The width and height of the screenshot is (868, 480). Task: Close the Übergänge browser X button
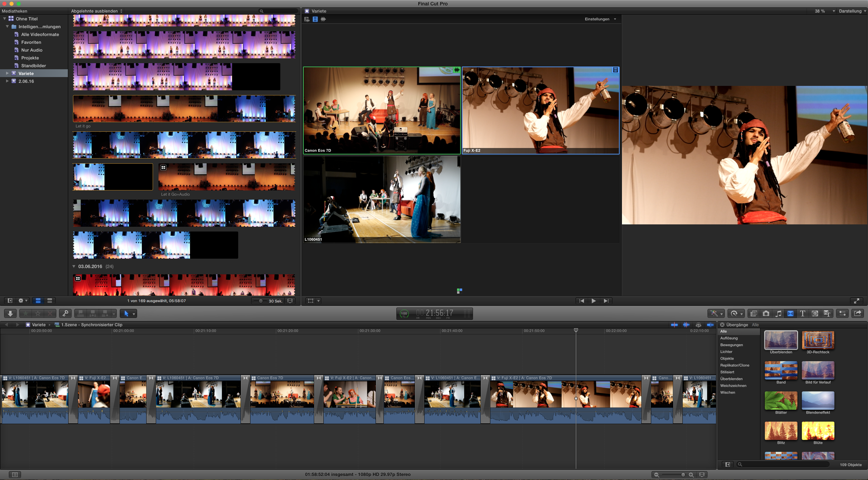coord(722,325)
